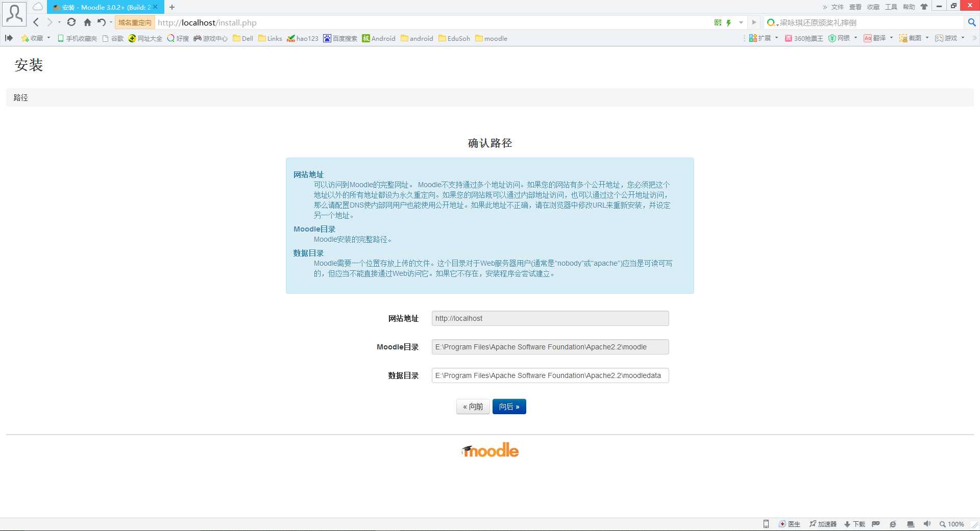980x531 pixels.
Task: Open the 翻译 translate plugin
Action: point(875,38)
